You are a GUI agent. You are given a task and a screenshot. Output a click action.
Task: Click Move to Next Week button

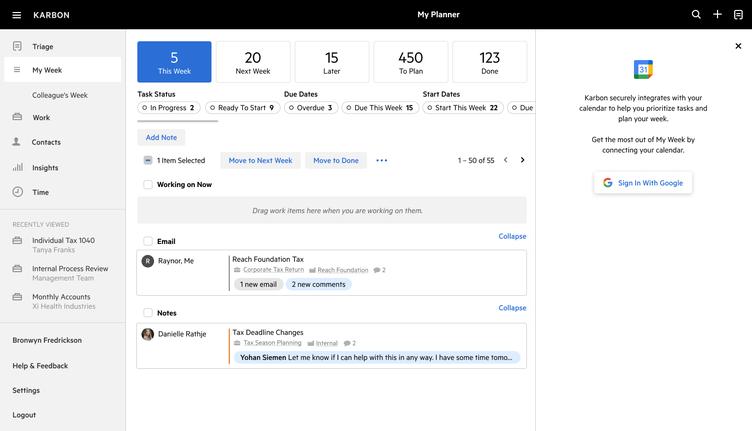260,160
